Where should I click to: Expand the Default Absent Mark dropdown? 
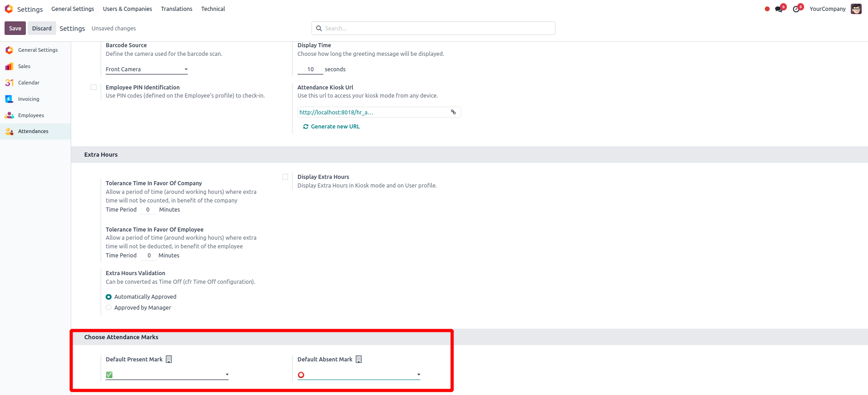359,375
